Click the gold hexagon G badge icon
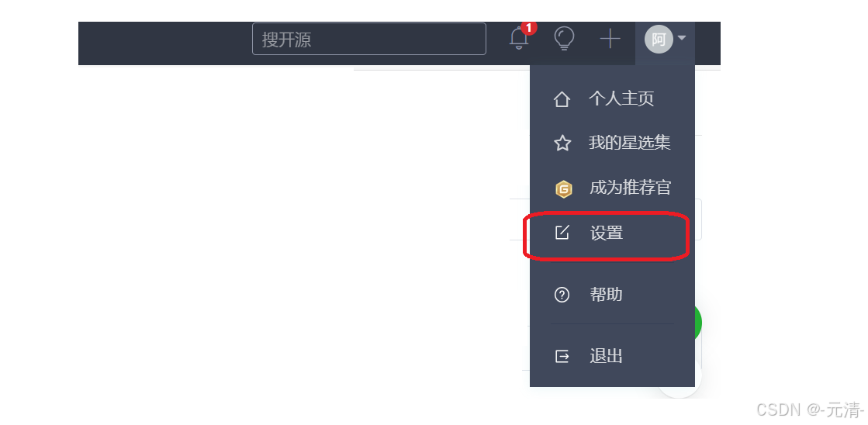Image resolution: width=868 pixels, height=425 pixels. pos(563,189)
